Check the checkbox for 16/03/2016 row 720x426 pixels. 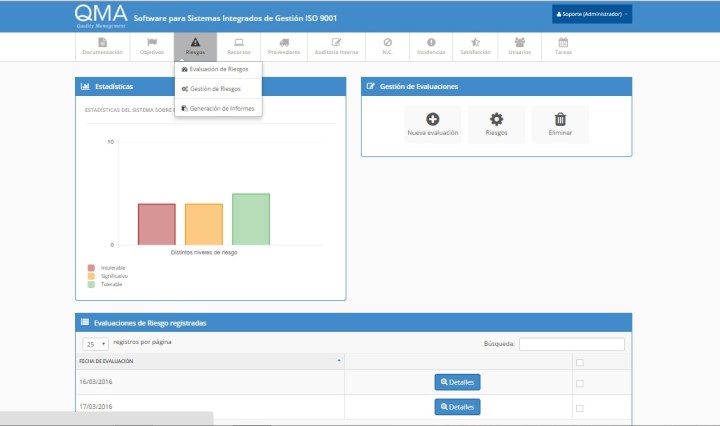tap(580, 383)
